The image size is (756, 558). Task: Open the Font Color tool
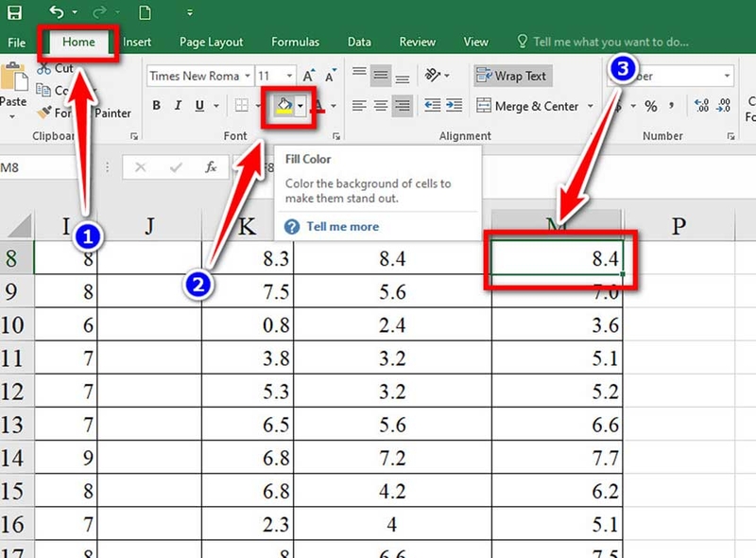[320, 106]
